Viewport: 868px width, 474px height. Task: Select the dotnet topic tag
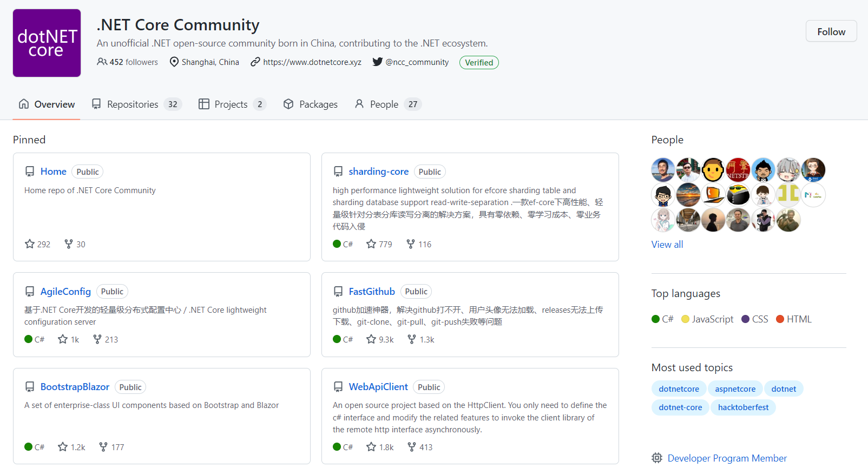[x=784, y=389]
